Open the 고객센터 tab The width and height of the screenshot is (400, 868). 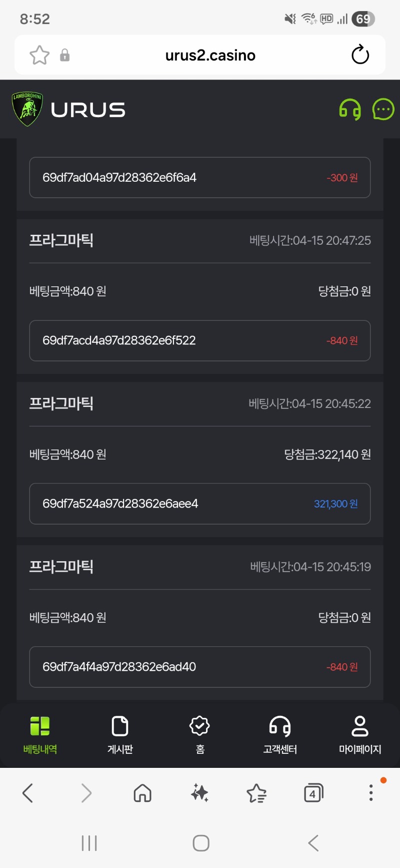pos(280,734)
